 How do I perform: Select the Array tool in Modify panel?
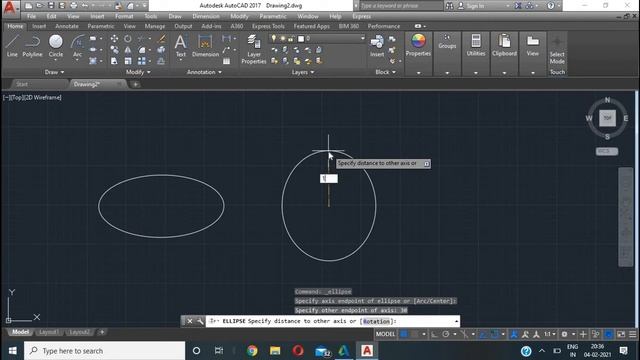(142, 61)
